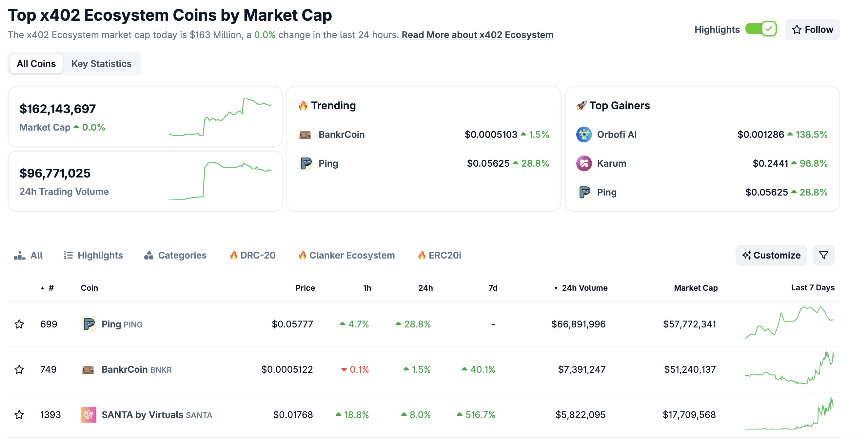The width and height of the screenshot is (868, 439).
Task: Switch to the Key Statistics tab
Action: point(101,64)
